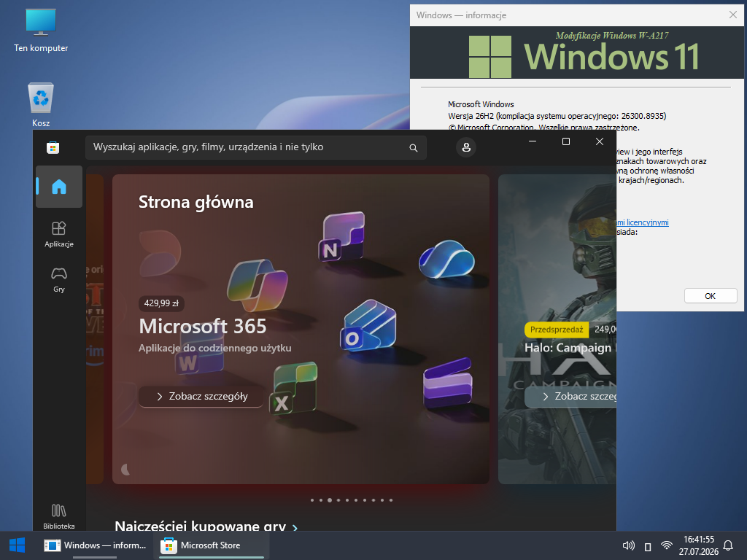747x560 pixels.
Task: Click the OneNote icon in banner
Action: click(341, 237)
